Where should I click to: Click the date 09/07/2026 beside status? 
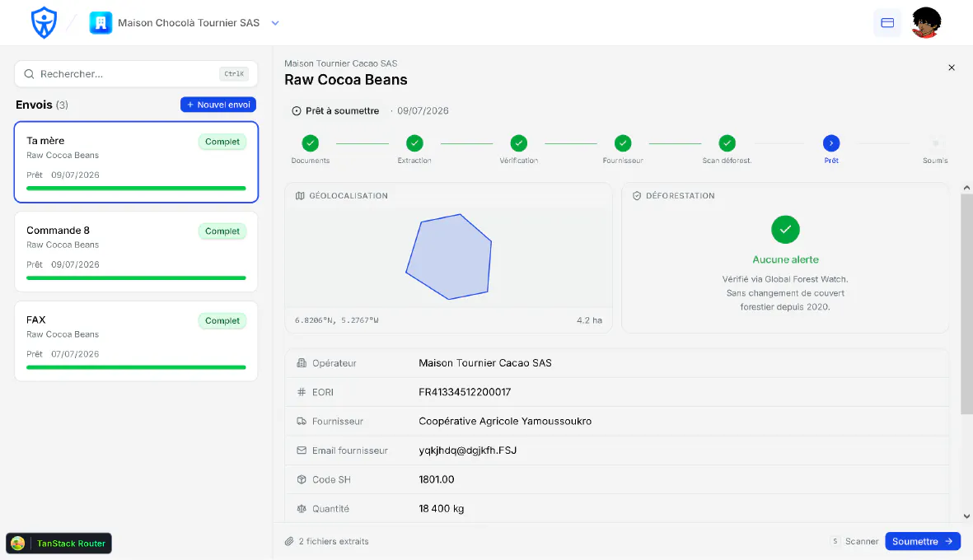tap(423, 111)
